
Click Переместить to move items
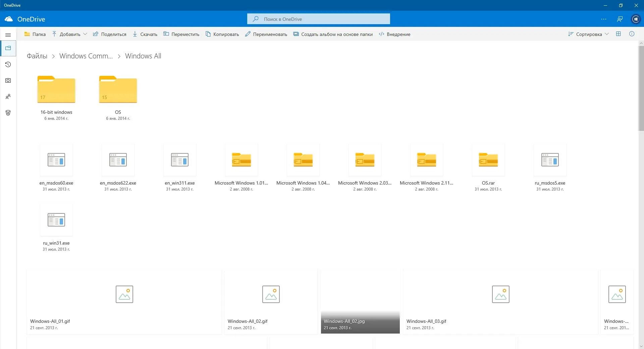[181, 34]
